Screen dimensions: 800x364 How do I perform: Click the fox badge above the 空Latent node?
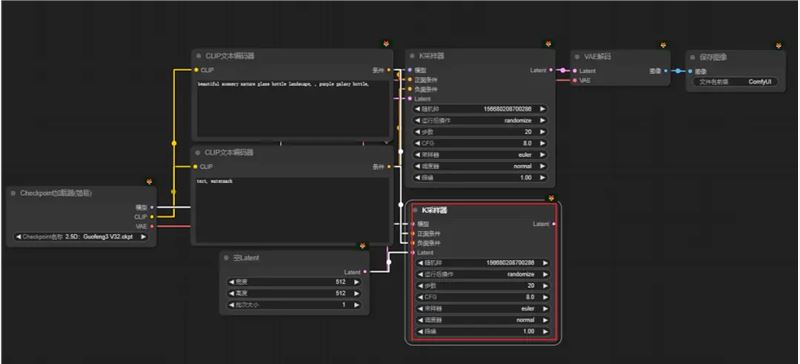(x=362, y=246)
